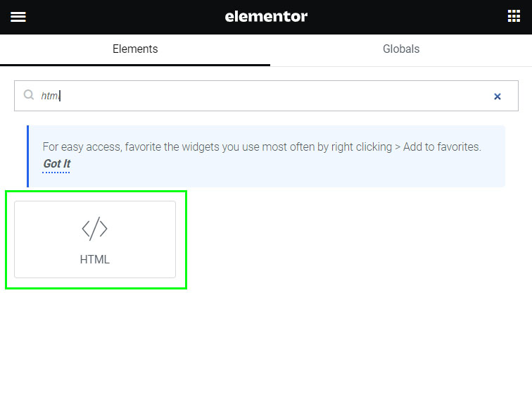
Task: Click the blue left edge of tip box
Action: pyautogui.click(x=28, y=156)
